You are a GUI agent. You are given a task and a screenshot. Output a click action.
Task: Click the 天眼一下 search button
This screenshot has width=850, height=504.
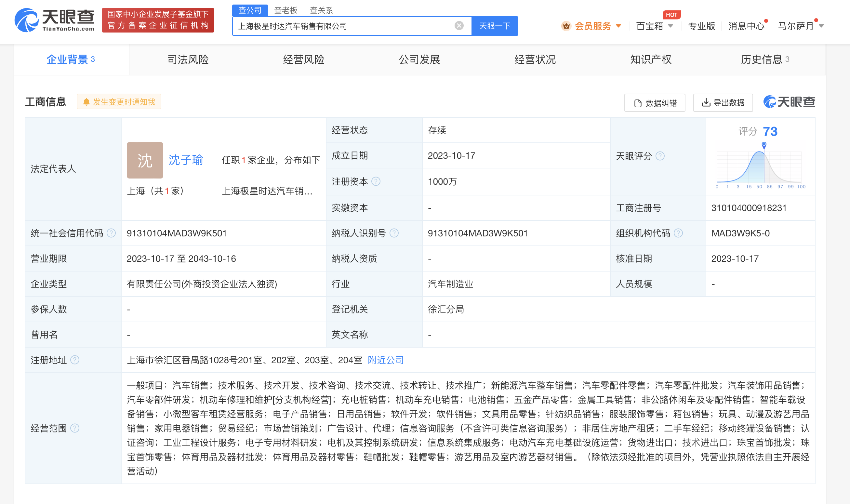coord(495,26)
